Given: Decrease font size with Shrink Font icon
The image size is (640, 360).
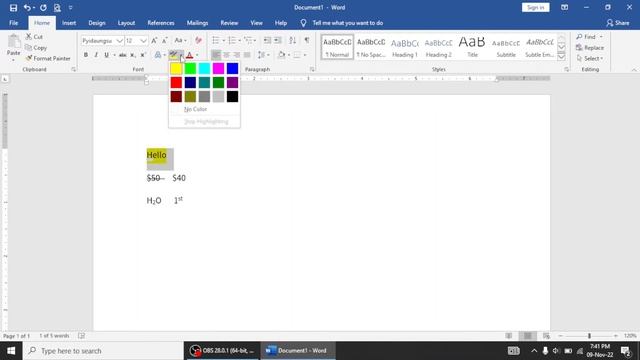Looking at the screenshot, I should [164, 40].
